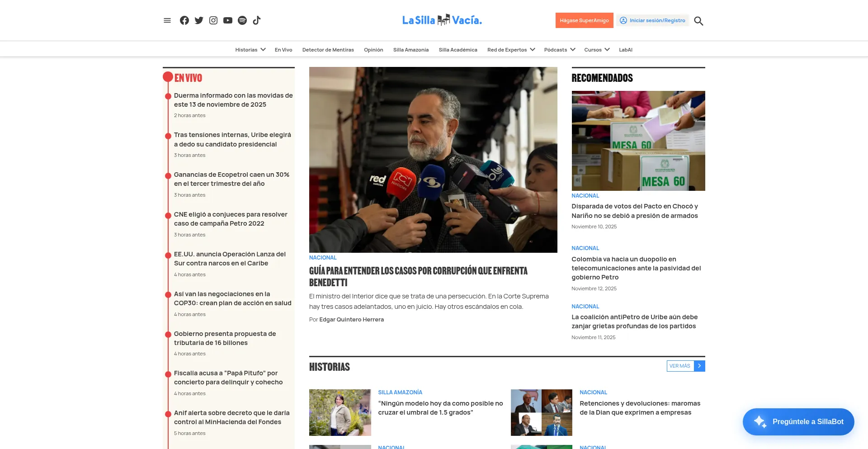Viewport: 868px width, 449px height.
Task: Click the search magnifier icon
Action: coord(698,21)
